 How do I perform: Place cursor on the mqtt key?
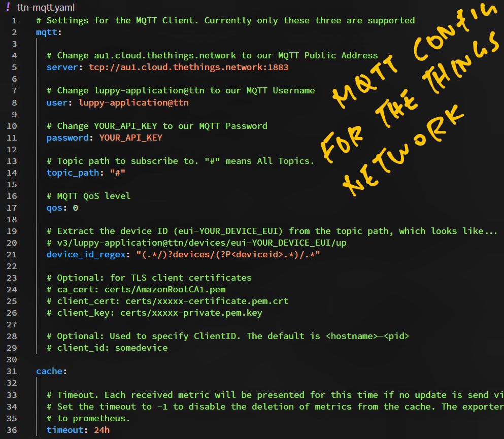point(47,32)
